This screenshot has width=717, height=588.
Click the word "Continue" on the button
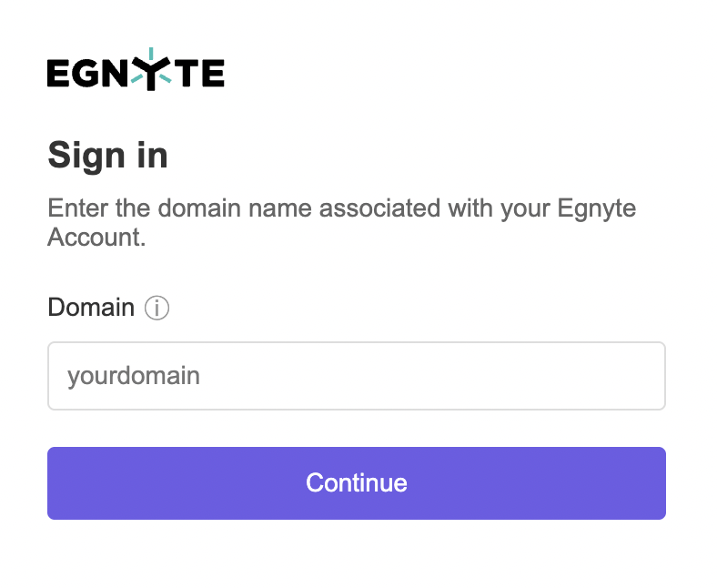point(356,482)
